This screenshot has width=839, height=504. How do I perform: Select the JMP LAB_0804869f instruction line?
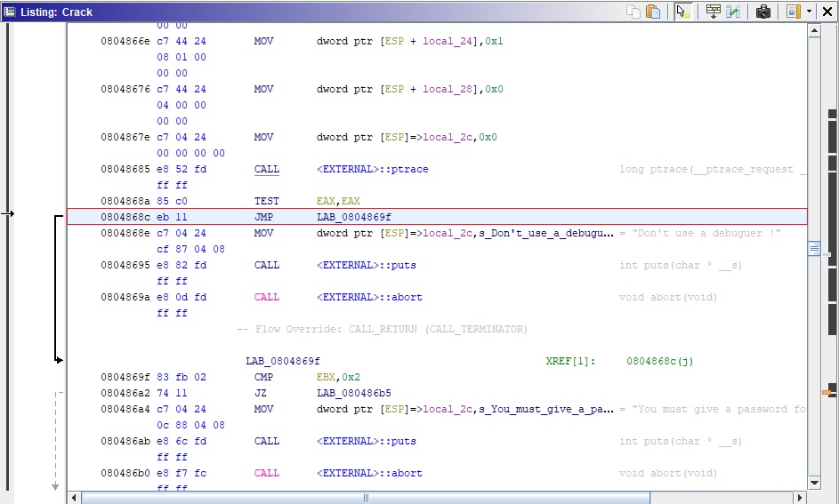pos(437,217)
